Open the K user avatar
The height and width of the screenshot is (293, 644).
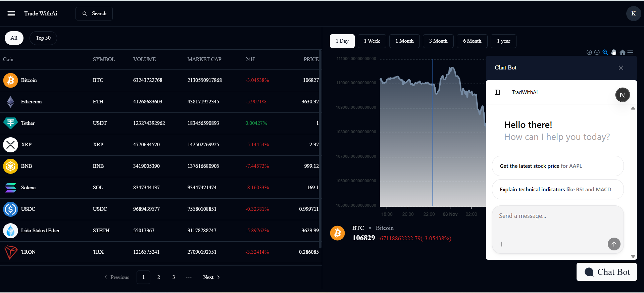pyautogui.click(x=633, y=13)
